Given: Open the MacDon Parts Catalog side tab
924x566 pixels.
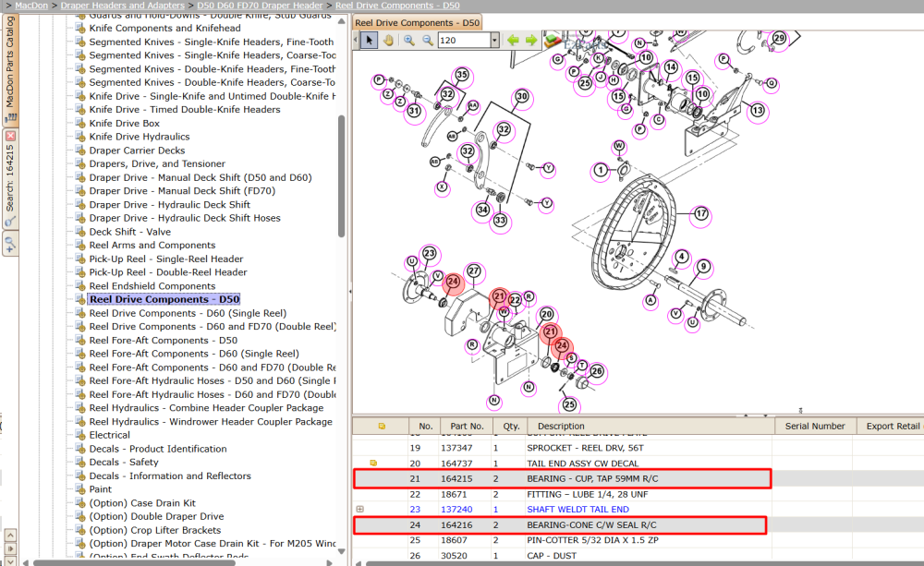Looking at the screenshot, I should point(10,69).
